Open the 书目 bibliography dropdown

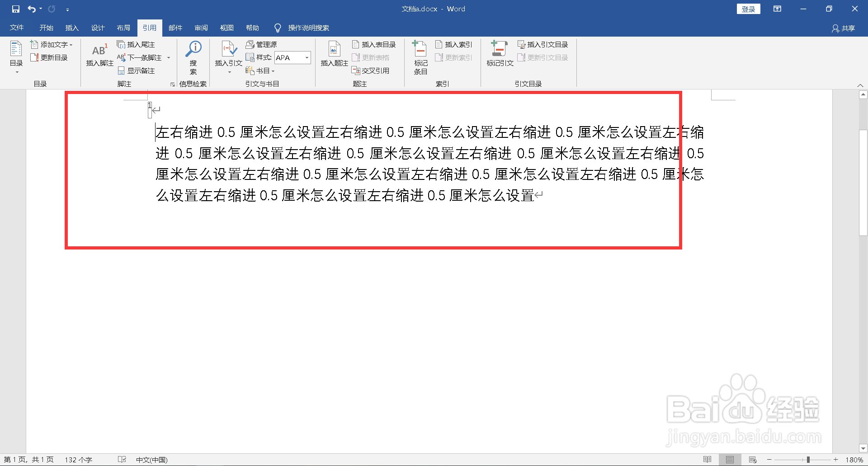(260, 71)
